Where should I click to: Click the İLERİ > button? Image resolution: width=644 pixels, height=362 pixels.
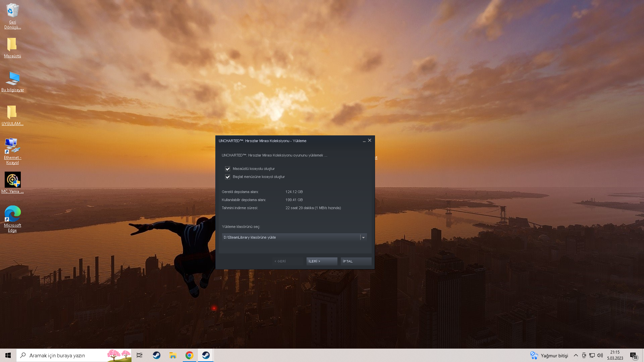[x=322, y=261]
